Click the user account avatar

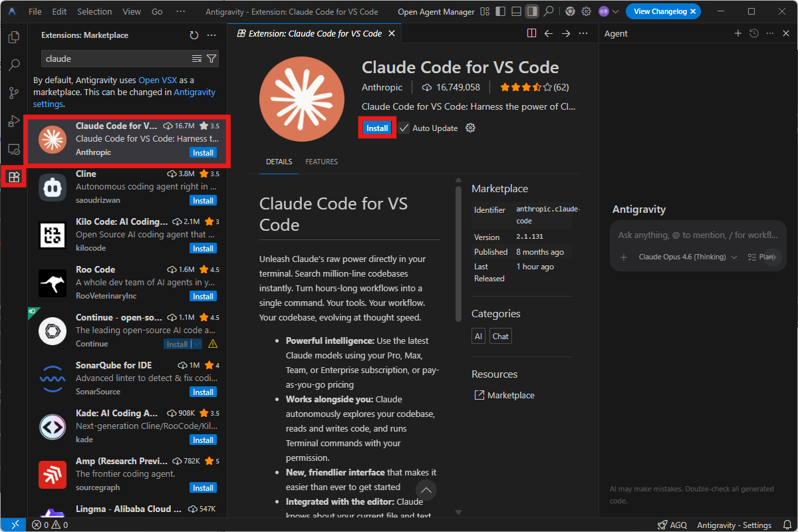click(x=603, y=11)
